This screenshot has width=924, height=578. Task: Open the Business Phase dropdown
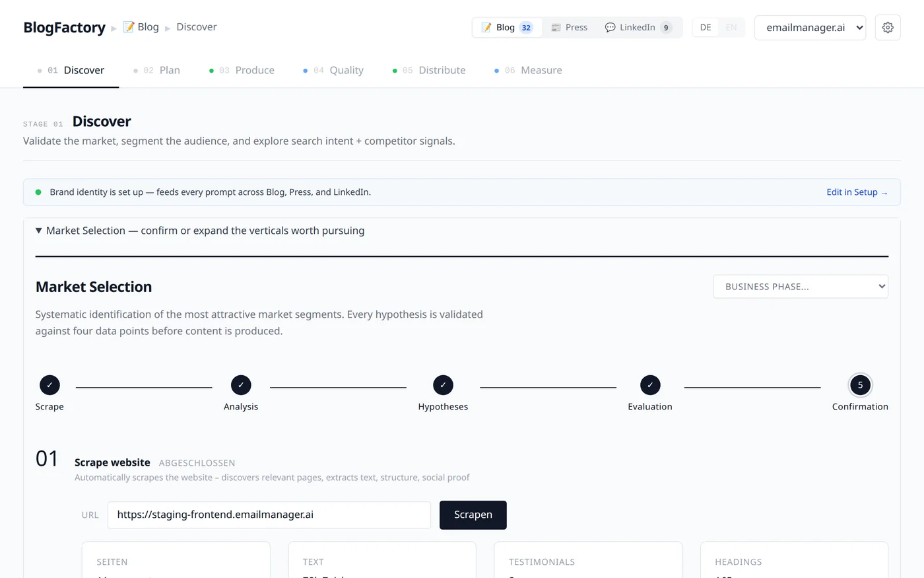pyautogui.click(x=801, y=287)
